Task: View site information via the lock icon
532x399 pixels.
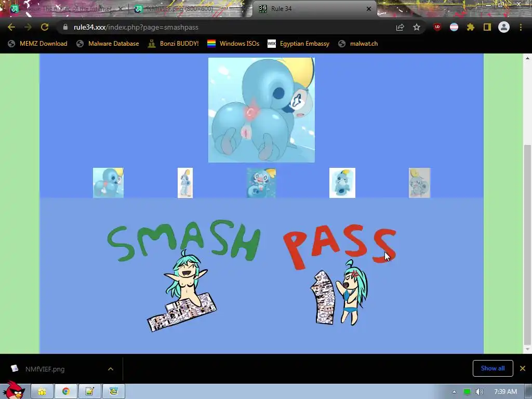Action: pyautogui.click(x=65, y=27)
